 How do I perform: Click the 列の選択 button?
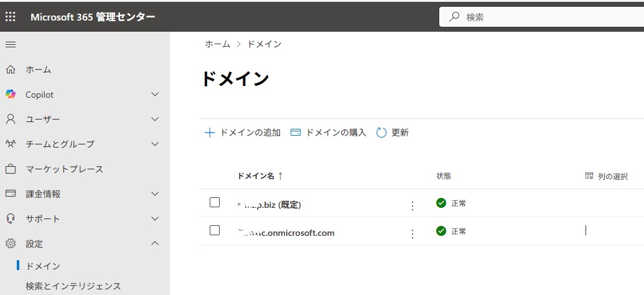pyautogui.click(x=607, y=176)
